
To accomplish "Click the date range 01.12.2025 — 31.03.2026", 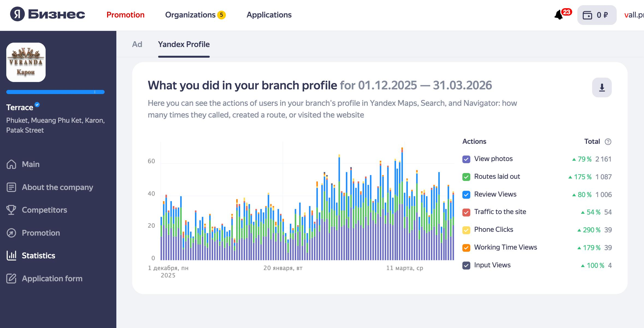I will click(425, 85).
